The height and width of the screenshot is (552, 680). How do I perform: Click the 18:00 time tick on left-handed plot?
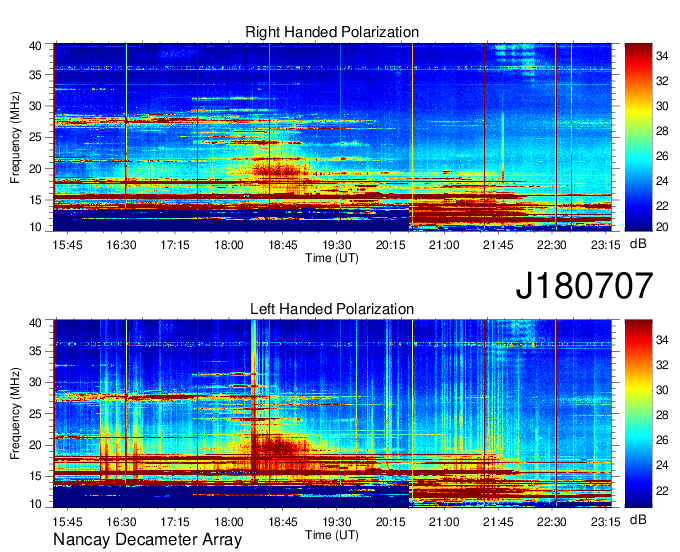tap(229, 522)
